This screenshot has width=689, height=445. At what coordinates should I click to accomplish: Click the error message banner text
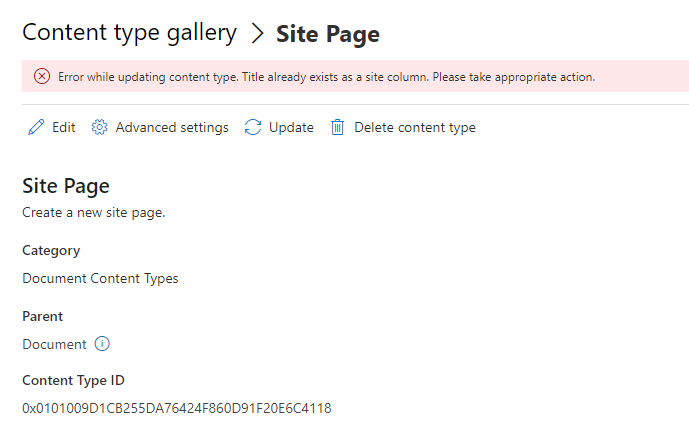point(326,76)
